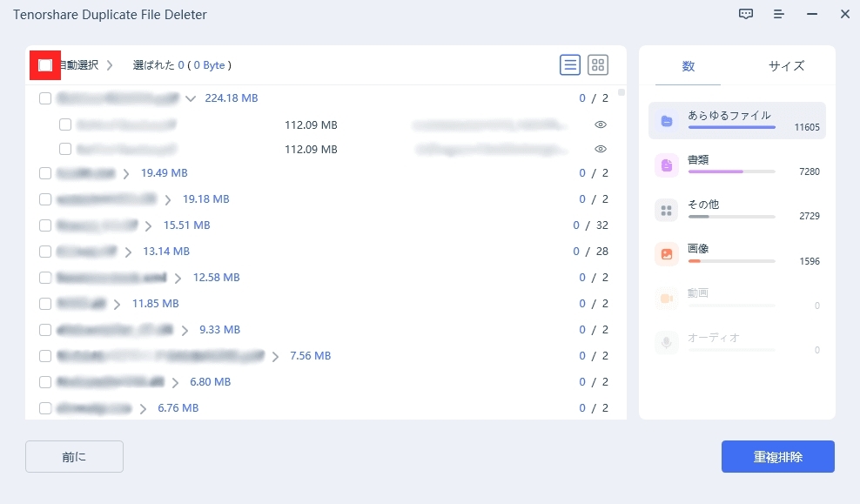Switch to grid thumbnail view layout
This screenshot has height=504, width=860.
(x=598, y=65)
